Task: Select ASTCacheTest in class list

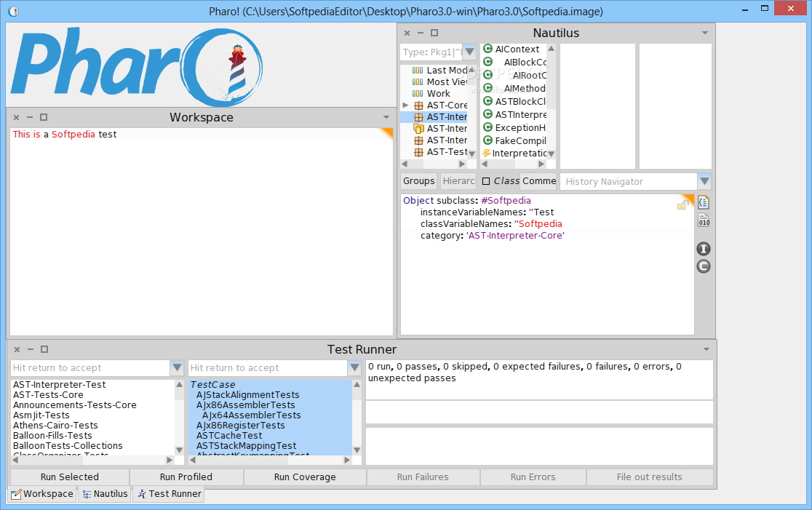Action: (x=229, y=436)
